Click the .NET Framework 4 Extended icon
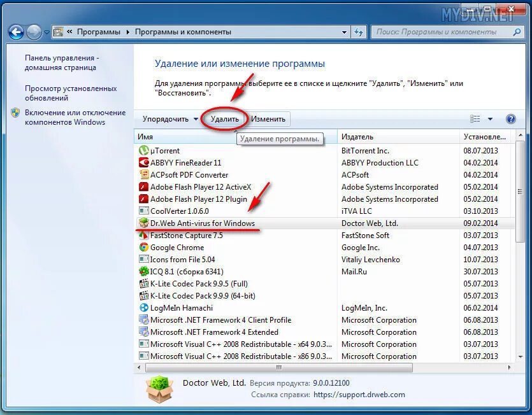532x415 pixels. tap(144, 332)
